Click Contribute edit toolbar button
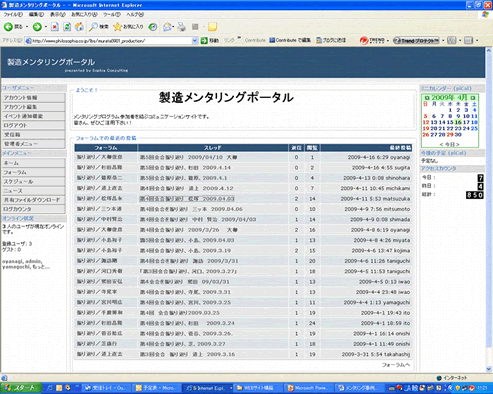 (290, 40)
